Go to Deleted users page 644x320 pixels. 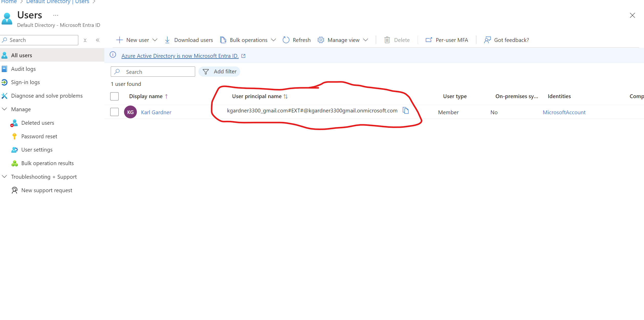point(38,123)
